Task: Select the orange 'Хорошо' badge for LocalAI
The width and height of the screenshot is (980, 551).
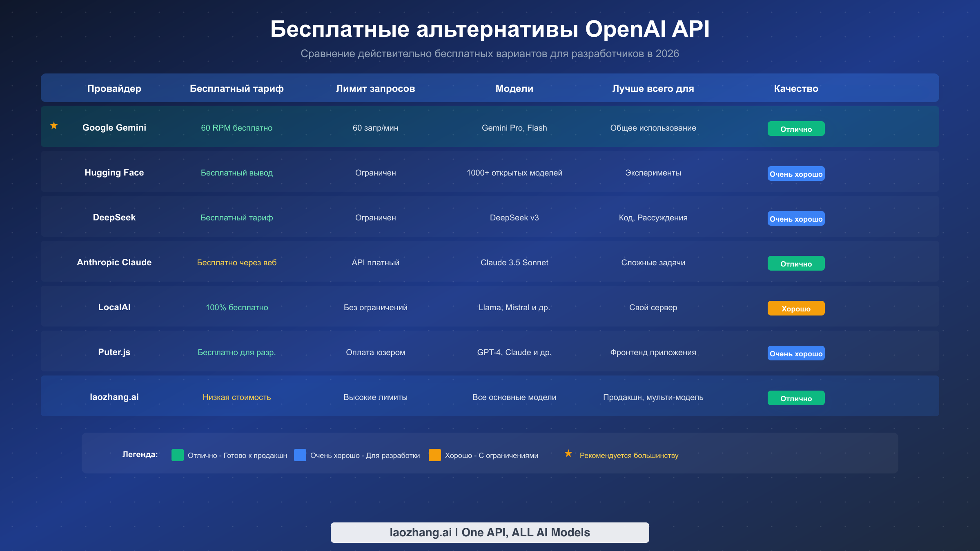Action: point(795,308)
